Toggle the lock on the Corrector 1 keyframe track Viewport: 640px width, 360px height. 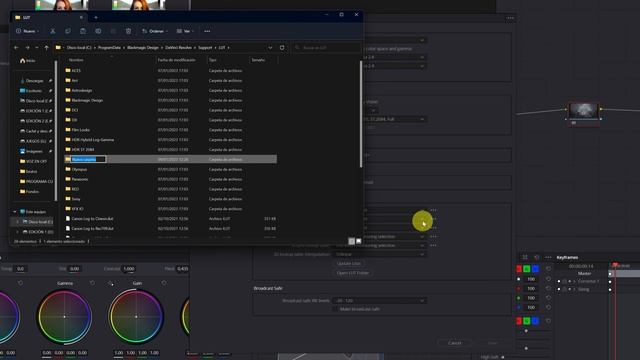point(564,281)
